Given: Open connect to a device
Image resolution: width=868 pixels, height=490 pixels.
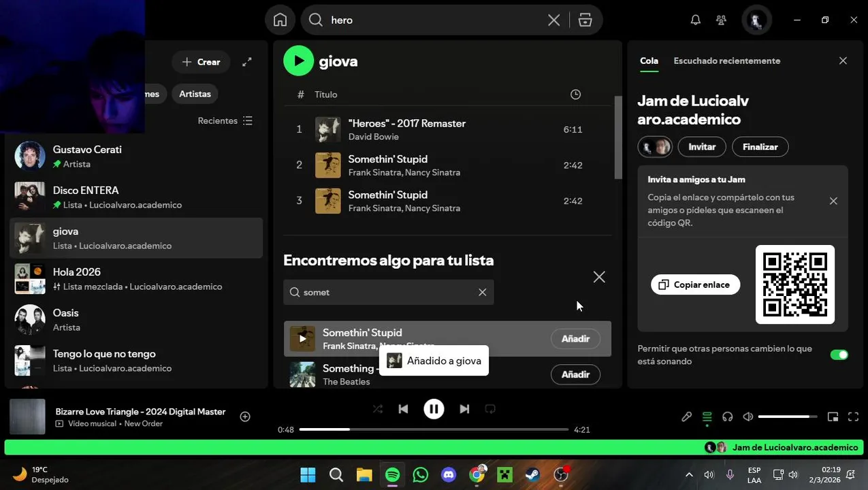Looking at the screenshot, I should tap(727, 416).
